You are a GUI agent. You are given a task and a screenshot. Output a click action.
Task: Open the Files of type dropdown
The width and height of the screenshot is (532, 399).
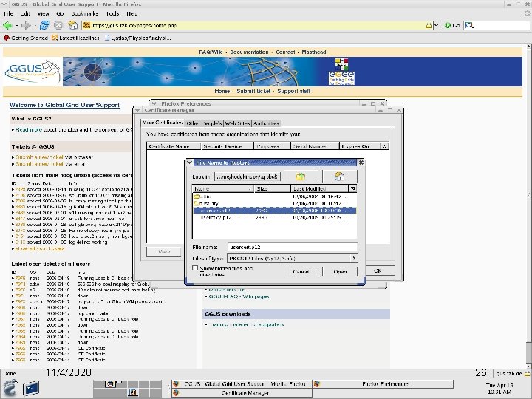[355, 258]
